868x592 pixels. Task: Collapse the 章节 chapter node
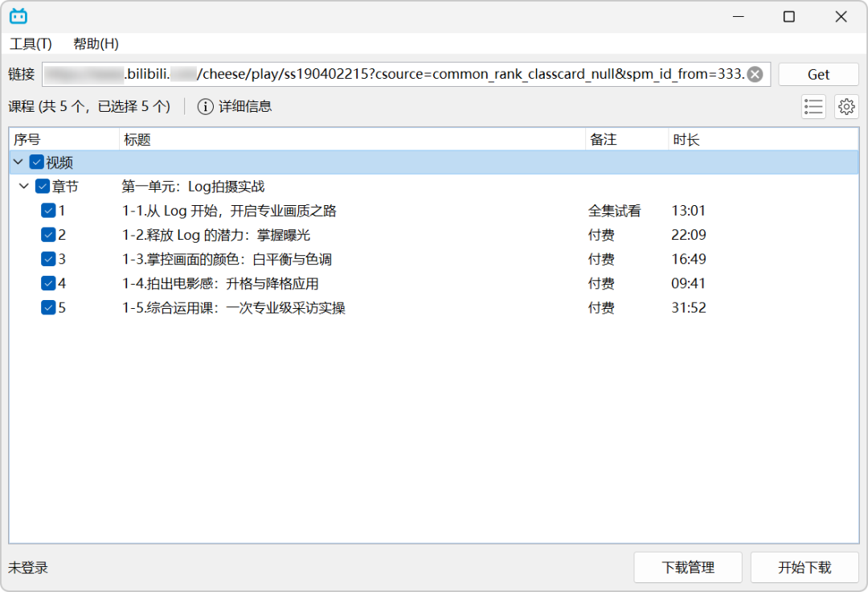point(24,186)
